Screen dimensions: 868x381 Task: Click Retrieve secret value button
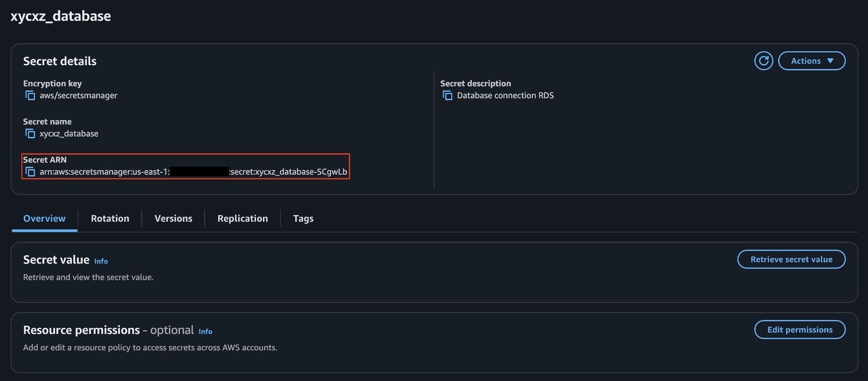(791, 259)
